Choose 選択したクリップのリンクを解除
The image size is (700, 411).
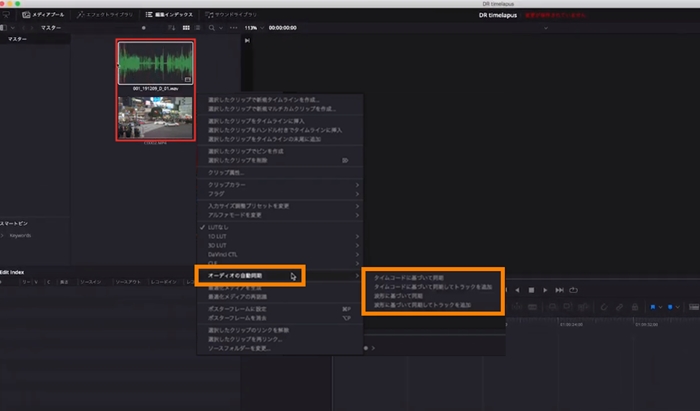tap(280, 330)
